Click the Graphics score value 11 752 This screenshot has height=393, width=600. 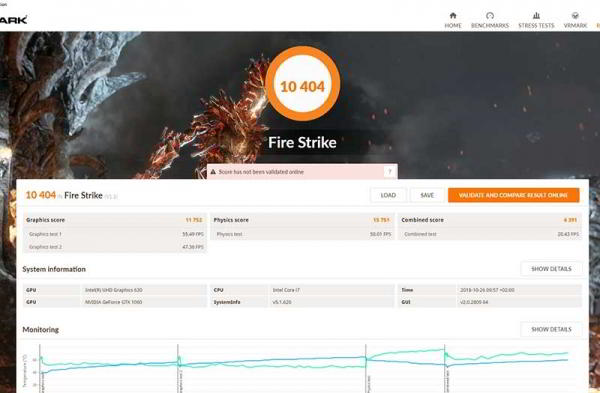(x=194, y=220)
